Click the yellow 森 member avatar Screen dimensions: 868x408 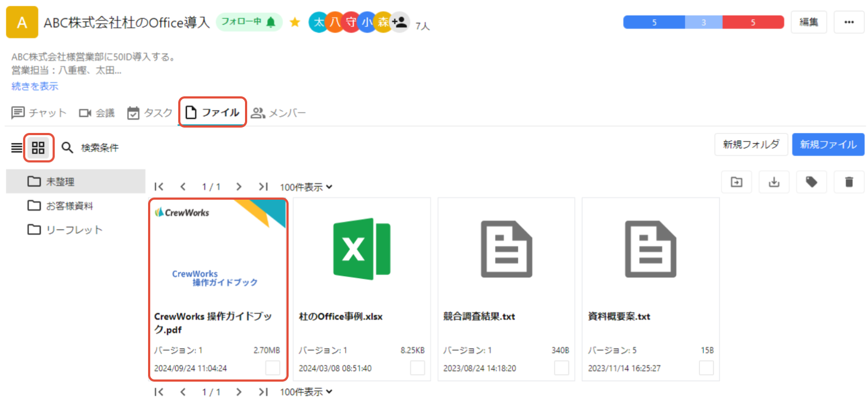pyautogui.click(x=383, y=22)
